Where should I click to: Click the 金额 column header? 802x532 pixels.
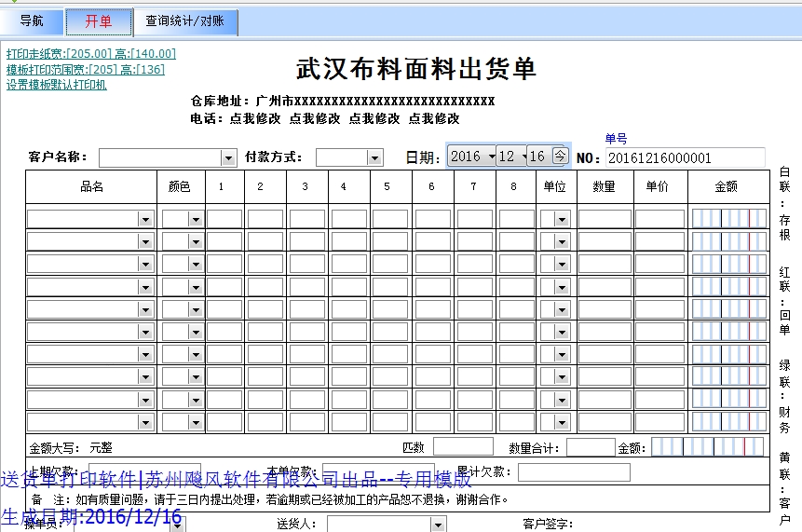727,186
